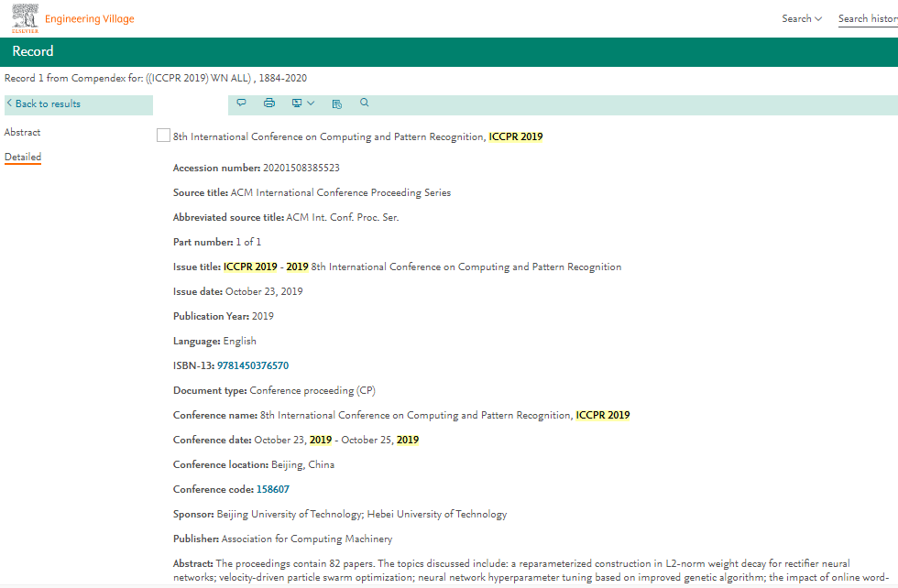
Task: Click the Record page heading bar
Action: coord(449,52)
